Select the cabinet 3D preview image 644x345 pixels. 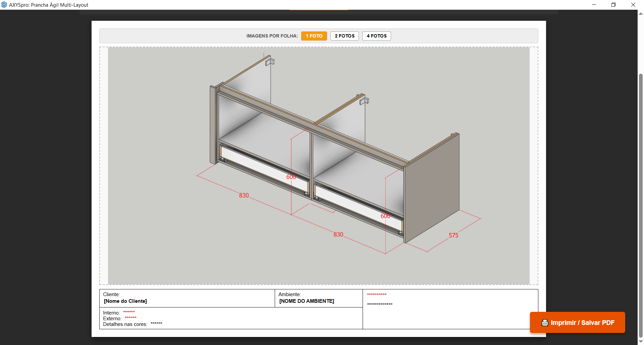(x=319, y=166)
